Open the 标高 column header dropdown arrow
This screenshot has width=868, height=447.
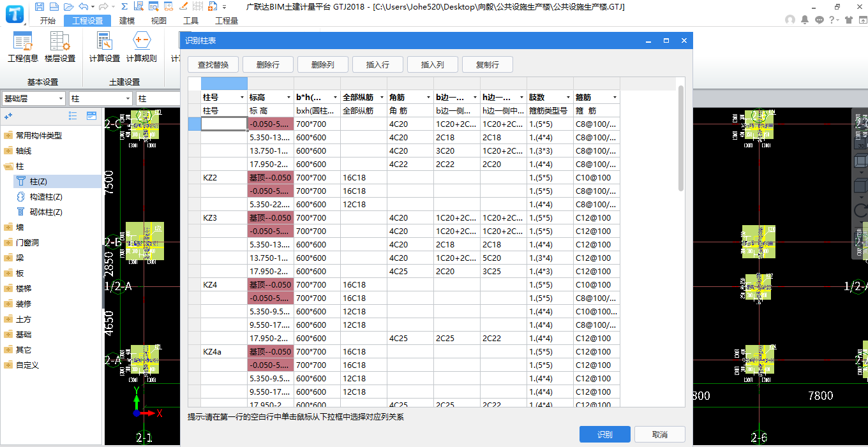coord(288,98)
